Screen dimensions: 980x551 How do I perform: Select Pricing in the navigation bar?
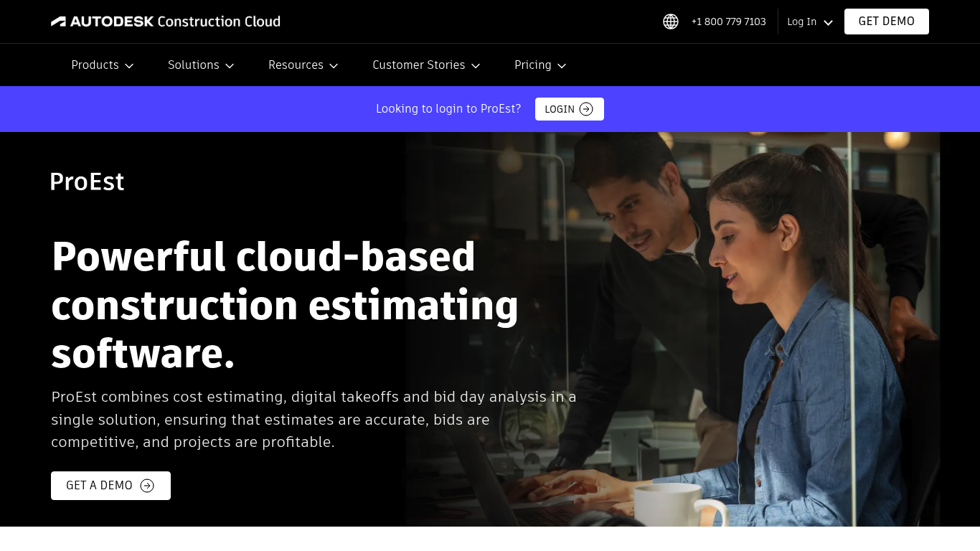pos(533,65)
